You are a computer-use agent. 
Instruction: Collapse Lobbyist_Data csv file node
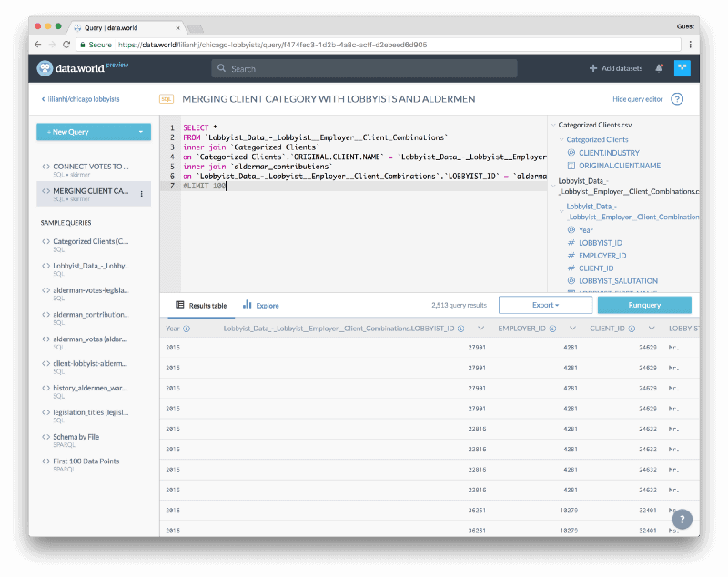click(553, 187)
